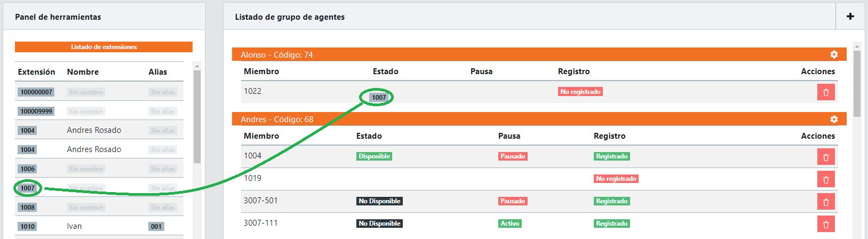The height and width of the screenshot is (239, 868).
Task: Click the plus icon to add agent group
Action: point(850,17)
